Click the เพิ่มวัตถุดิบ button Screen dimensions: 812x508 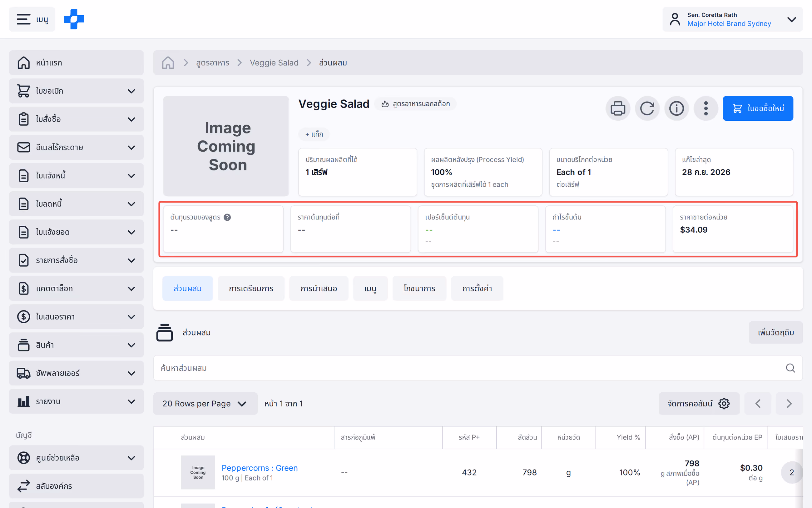tap(776, 333)
